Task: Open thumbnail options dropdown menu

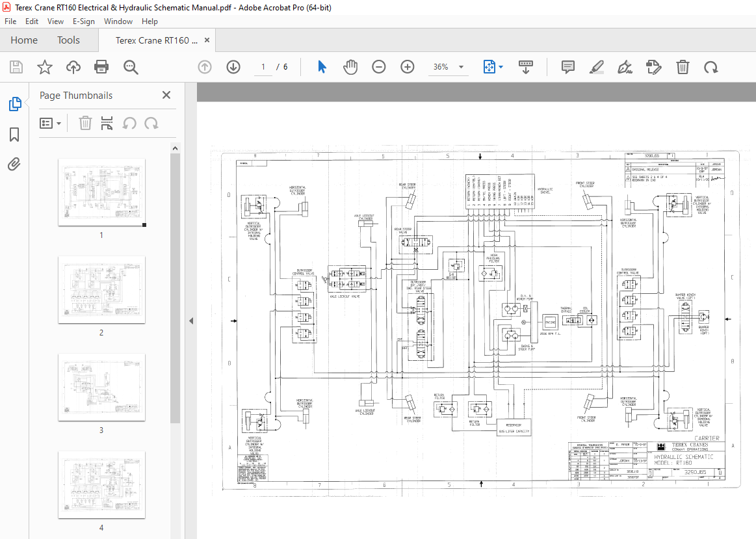Action: pos(50,124)
